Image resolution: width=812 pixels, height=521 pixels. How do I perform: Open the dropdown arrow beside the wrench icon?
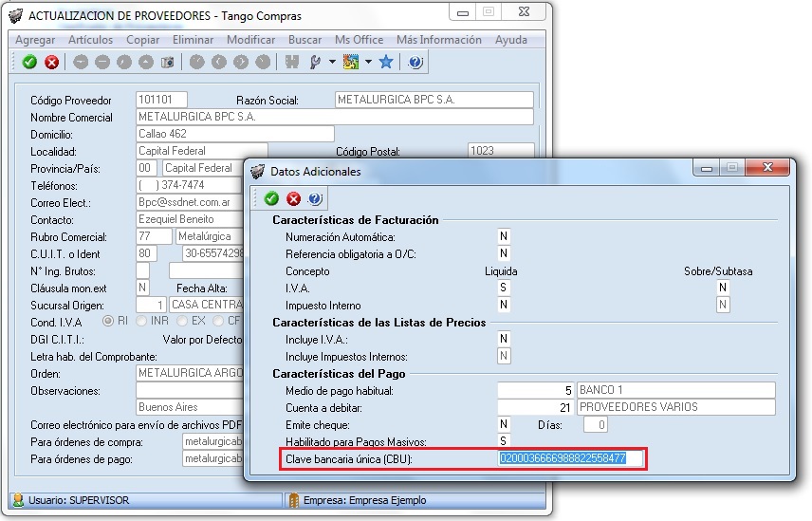[332, 62]
